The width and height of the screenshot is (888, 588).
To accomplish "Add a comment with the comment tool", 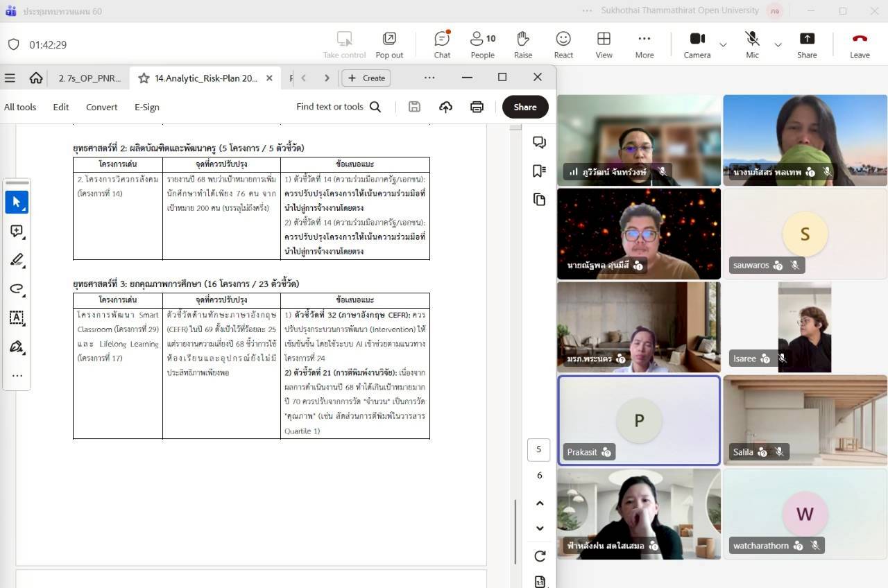I will click(x=17, y=232).
